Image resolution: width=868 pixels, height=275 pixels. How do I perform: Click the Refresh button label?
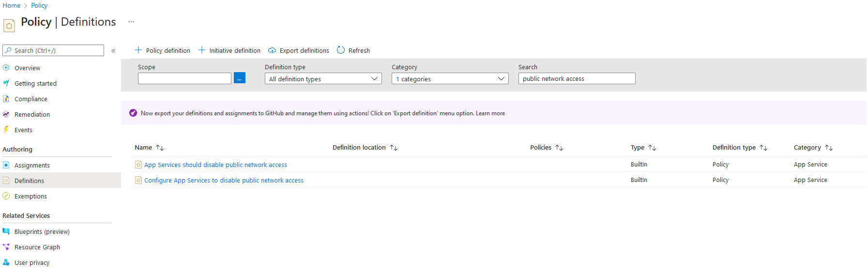coord(359,50)
